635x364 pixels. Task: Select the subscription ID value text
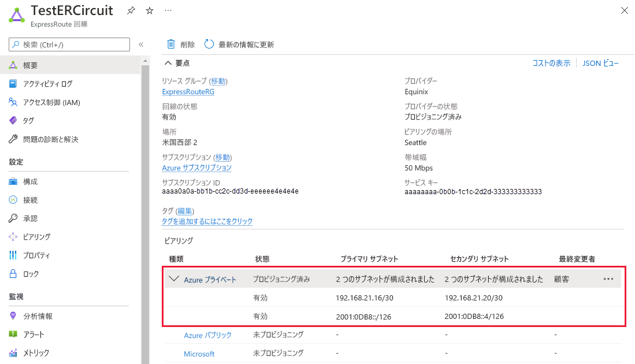[x=230, y=191]
